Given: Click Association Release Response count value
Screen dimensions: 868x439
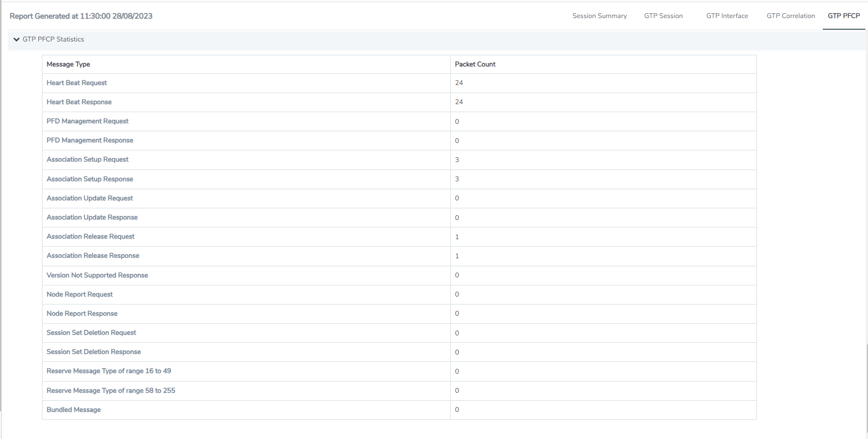Looking at the screenshot, I should (457, 256).
